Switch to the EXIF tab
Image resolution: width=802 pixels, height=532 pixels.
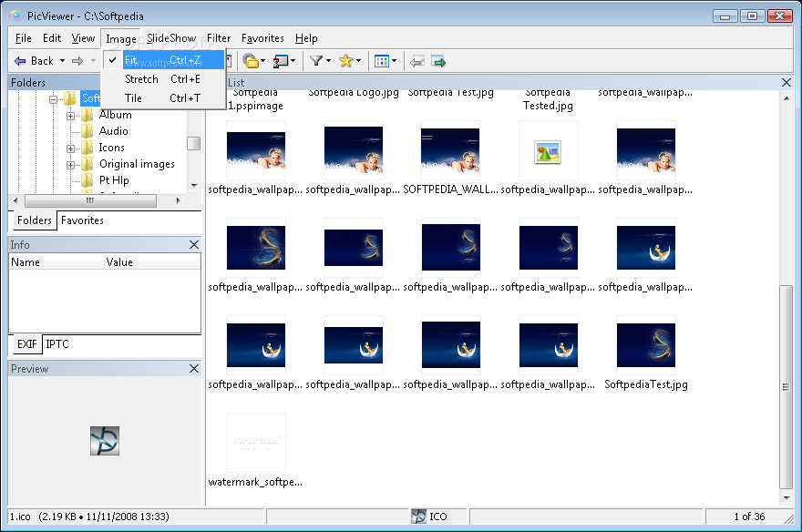tap(27, 344)
